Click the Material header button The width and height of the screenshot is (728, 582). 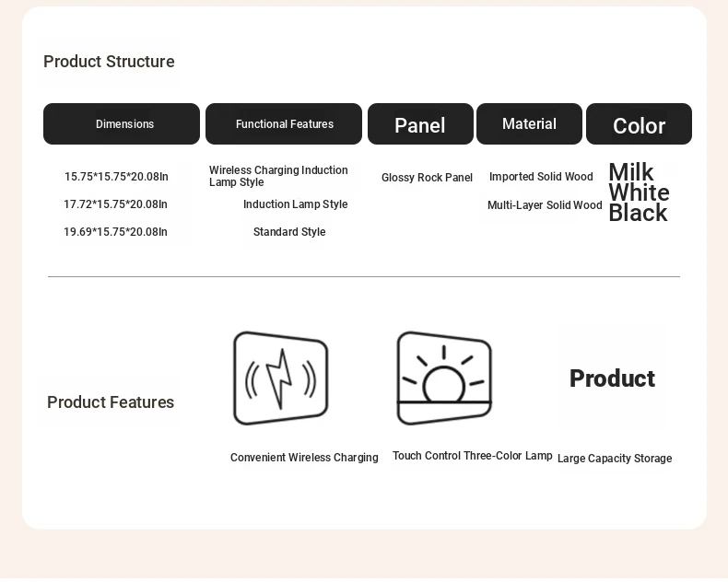pos(529,124)
